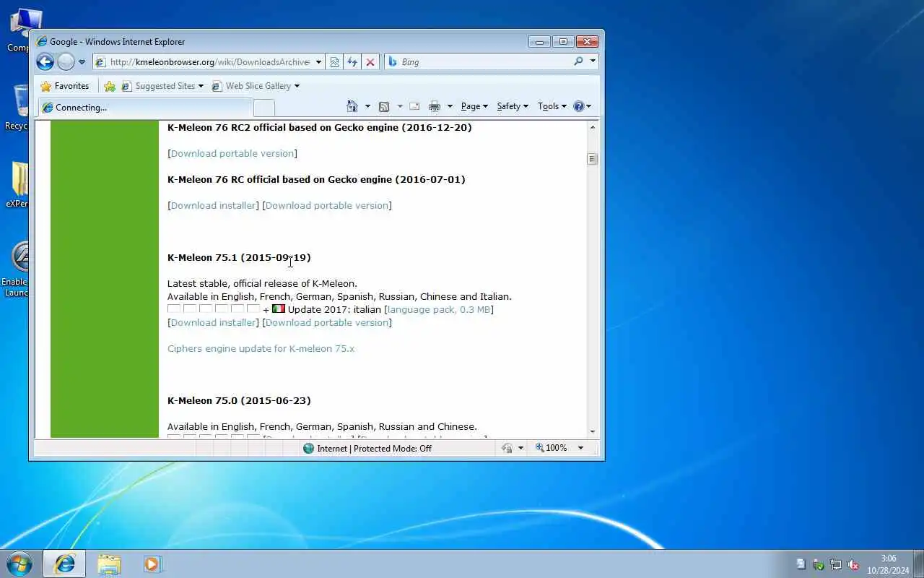
Task: Click Download portable version for K-Meleon 75.1
Action: point(327,322)
